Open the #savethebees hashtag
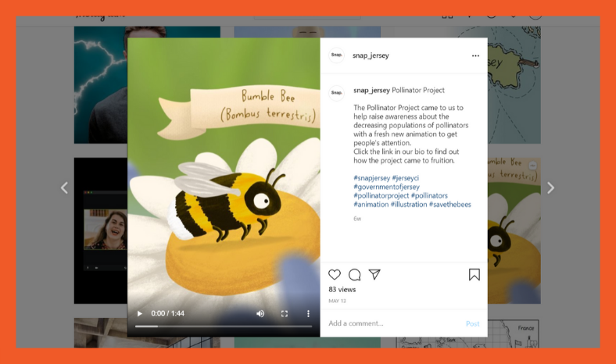 [449, 205]
